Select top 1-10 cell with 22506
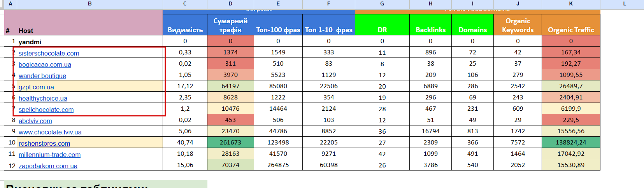The image size is (644, 188). [x=328, y=86]
